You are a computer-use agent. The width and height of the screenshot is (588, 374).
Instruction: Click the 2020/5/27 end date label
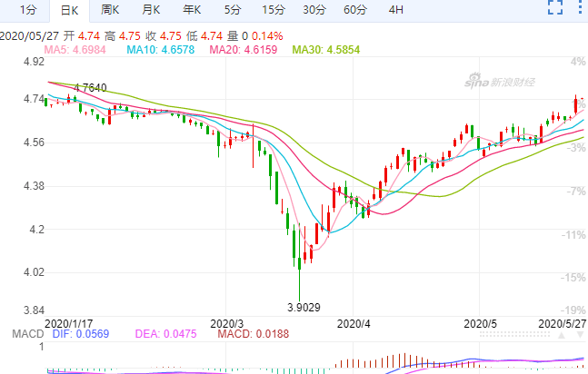(563, 324)
